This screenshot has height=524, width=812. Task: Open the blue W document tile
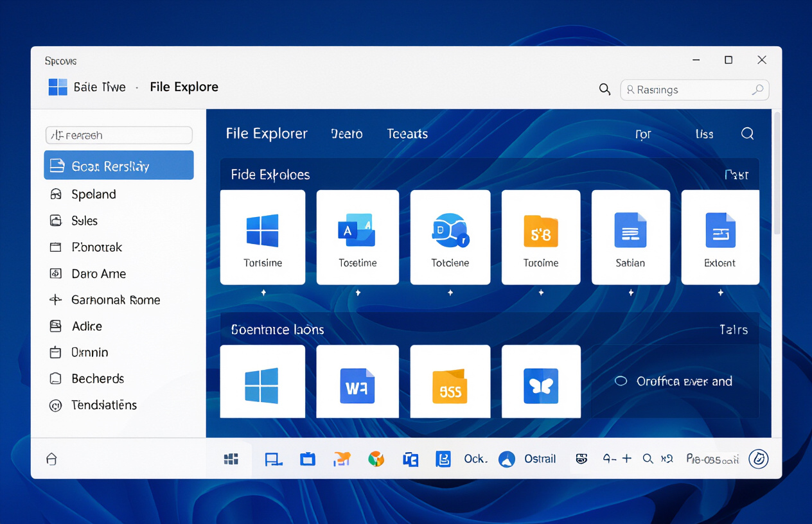pyautogui.click(x=358, y=381)
